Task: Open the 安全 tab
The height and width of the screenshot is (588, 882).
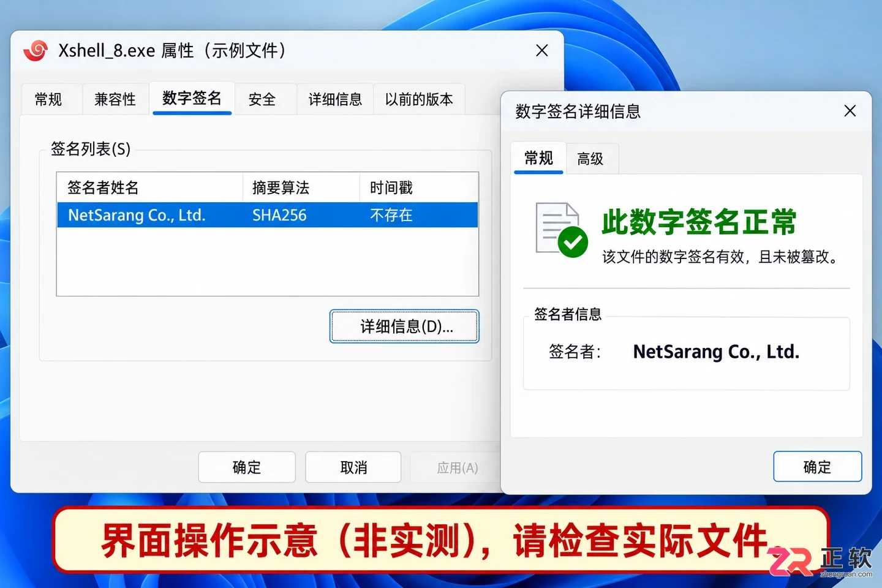Action: 262,99
